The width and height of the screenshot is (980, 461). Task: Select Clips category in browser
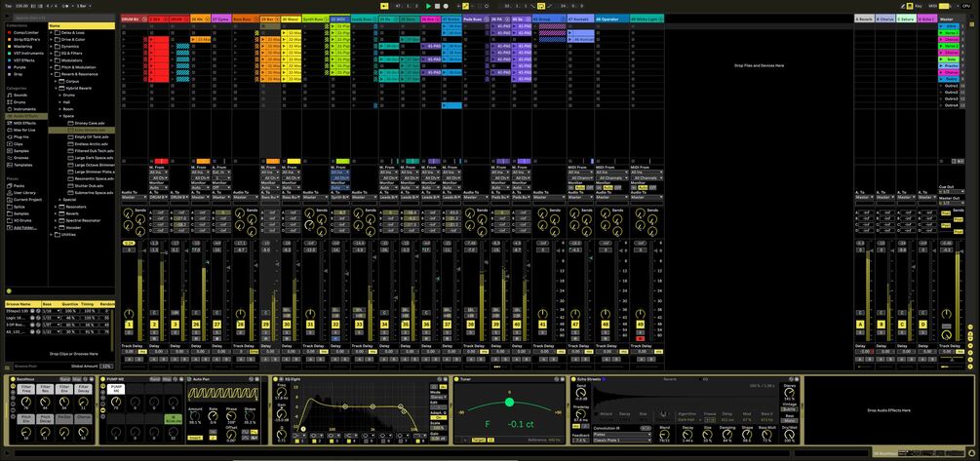coord(18,143)
